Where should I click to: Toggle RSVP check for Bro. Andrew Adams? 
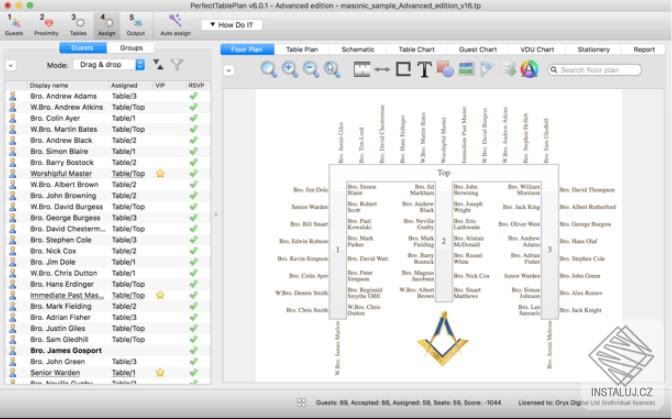[194, 96]
